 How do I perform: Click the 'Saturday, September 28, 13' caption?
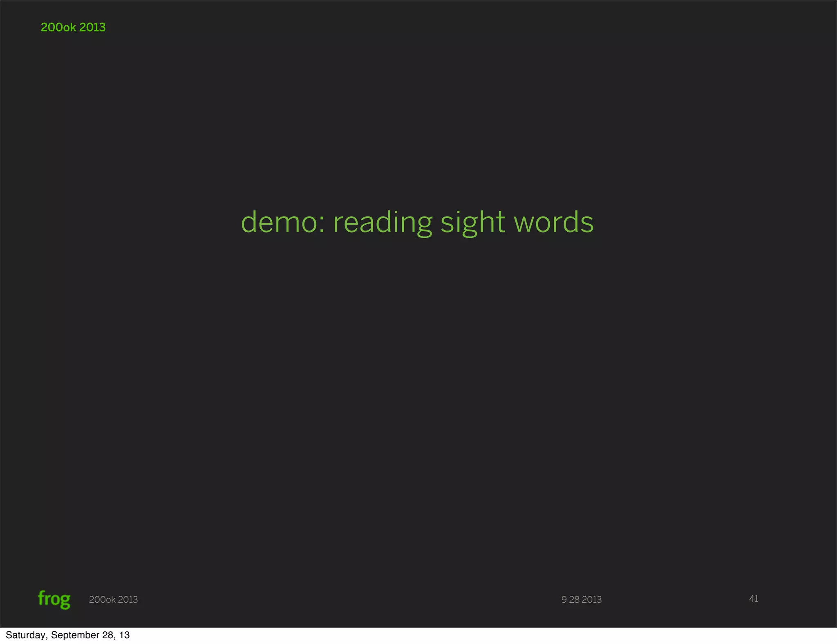click(68, 635)
